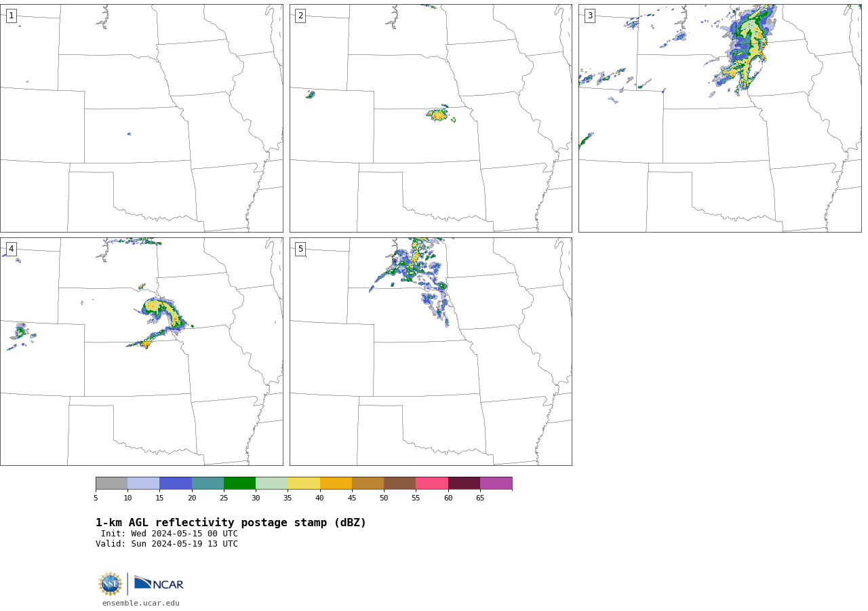
Task: Select the dark green 25-30 dBZ swatch
Action: pos(239,484)
